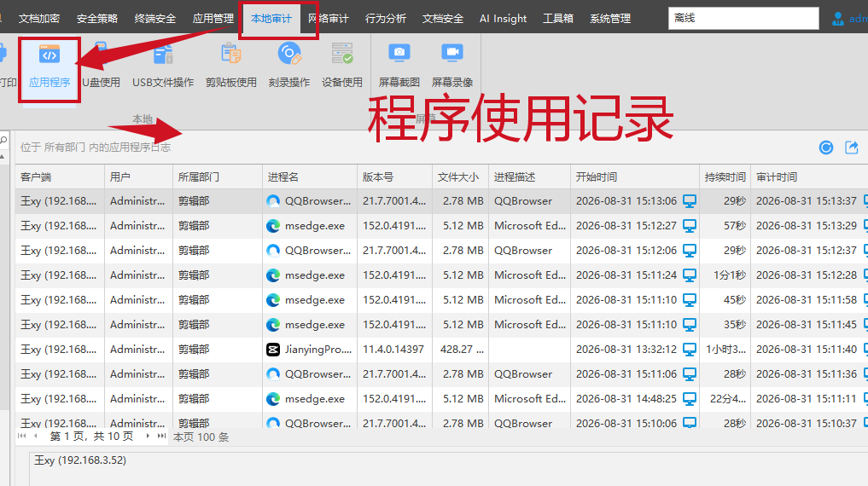This screenshot has width=868, height=486.
Task: Open the 应用程序 audit tool
Action: tap(50, 67)
